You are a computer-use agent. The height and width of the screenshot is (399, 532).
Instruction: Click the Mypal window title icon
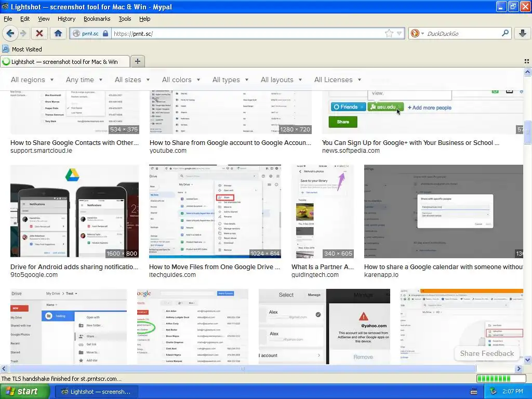5,6
